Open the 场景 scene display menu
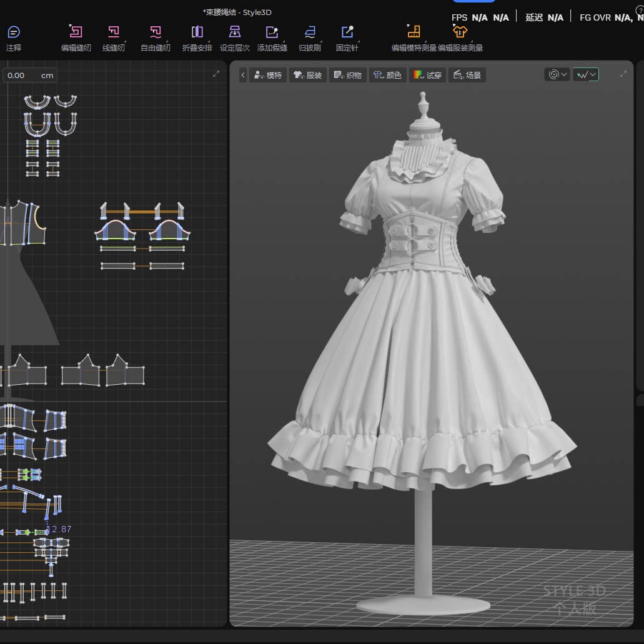644x644 pixels. click(x=467, y=75)
